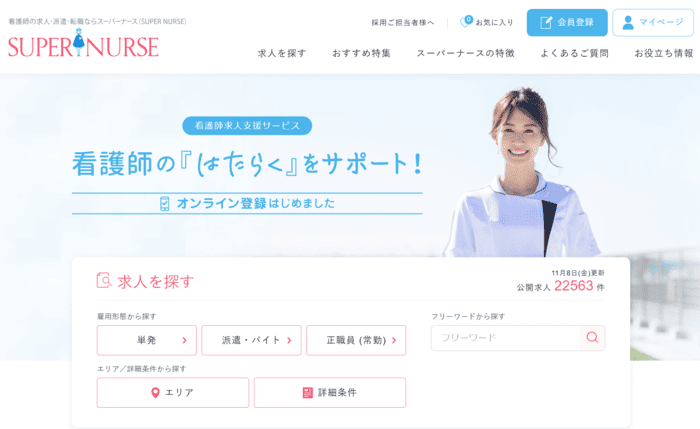Open スーパーナースの特徴 in navigation
The height and width of the screenshot is (429, 700).
(x=466, y=53)
